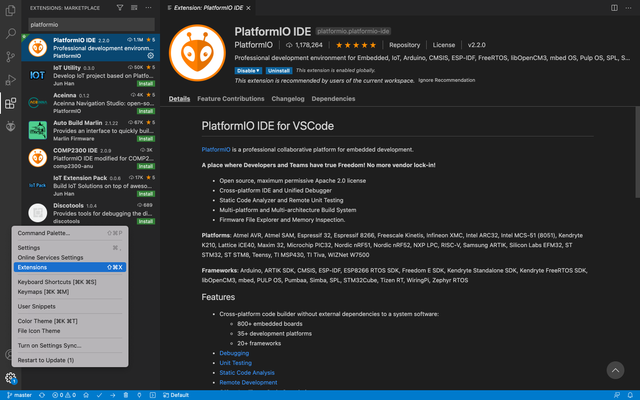Click the manage gear on PlatformIO IDE row
Image resolution: width=640 pixels, height=400 pixels.
pos(151,56)
